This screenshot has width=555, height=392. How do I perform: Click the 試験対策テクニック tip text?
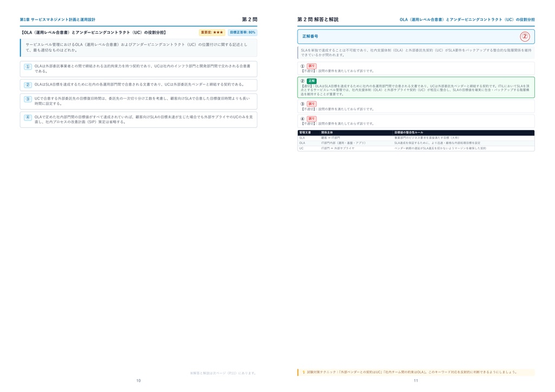pos(412,372)
